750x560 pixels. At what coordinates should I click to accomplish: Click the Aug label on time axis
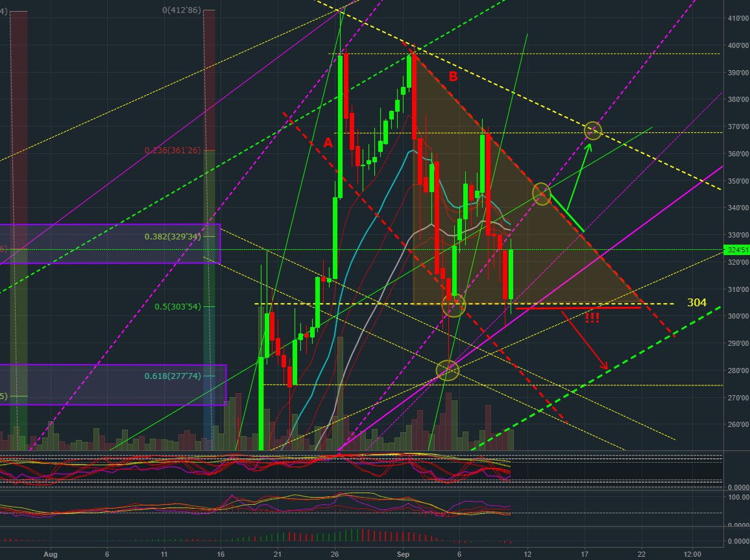coord(50,554)
